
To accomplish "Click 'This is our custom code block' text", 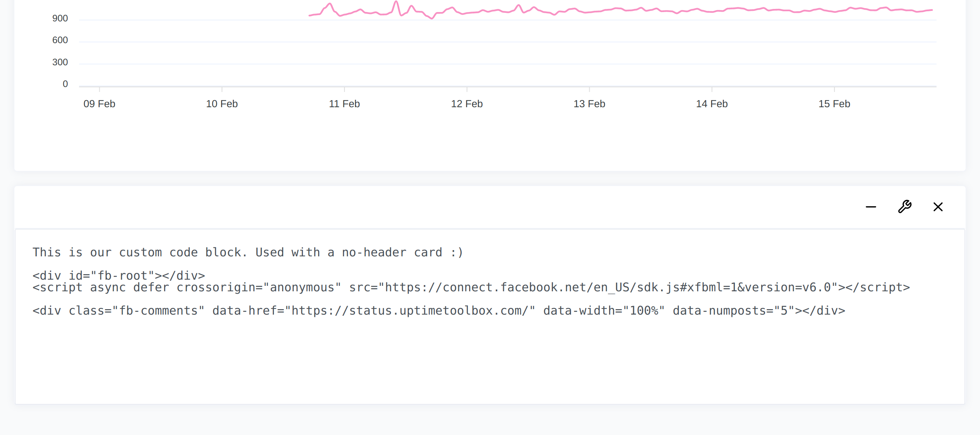I will click(x=140, y=252).
